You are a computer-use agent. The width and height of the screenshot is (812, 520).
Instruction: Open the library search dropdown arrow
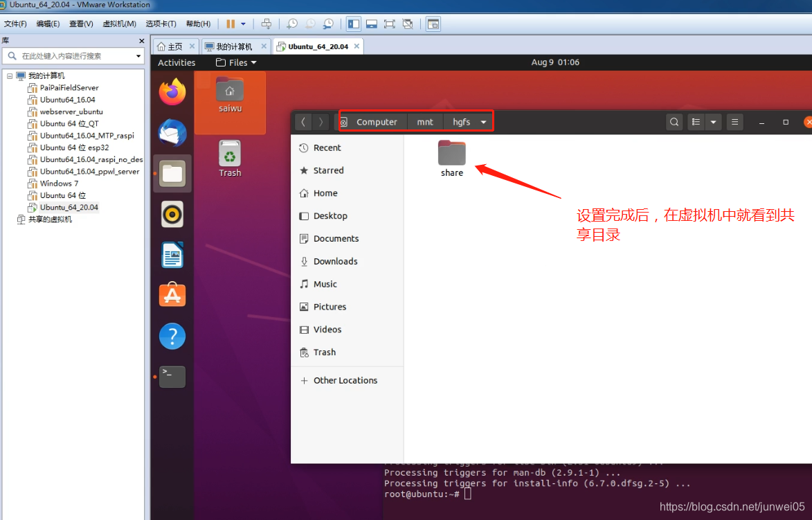pos(138,56)
